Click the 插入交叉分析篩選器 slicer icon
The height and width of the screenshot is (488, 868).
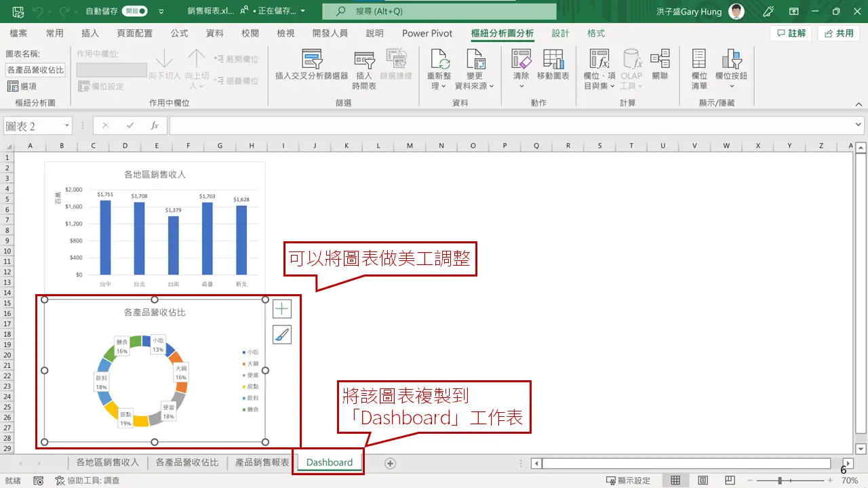click(312, 60)
